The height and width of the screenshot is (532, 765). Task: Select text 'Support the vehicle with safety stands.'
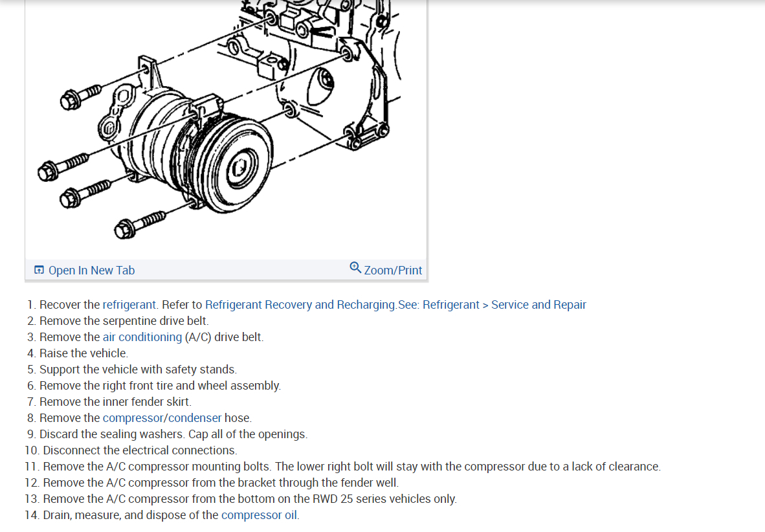(x=138, y=370)
